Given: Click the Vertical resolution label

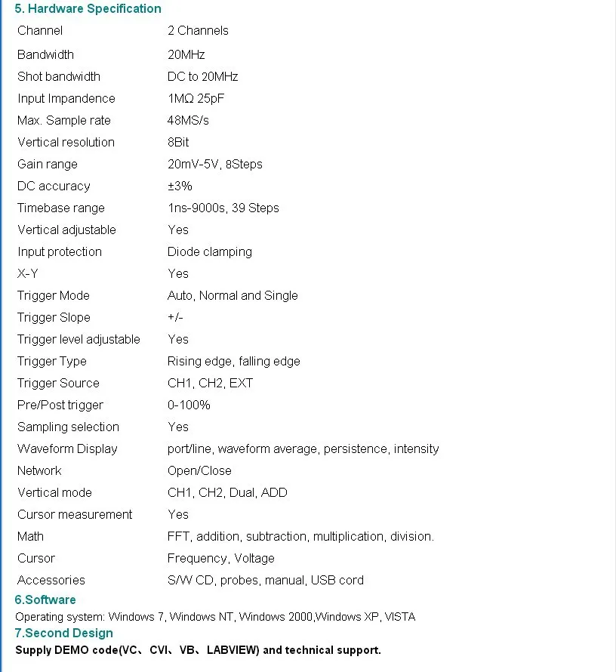Looking at the screenshot, I should [66, 142].
